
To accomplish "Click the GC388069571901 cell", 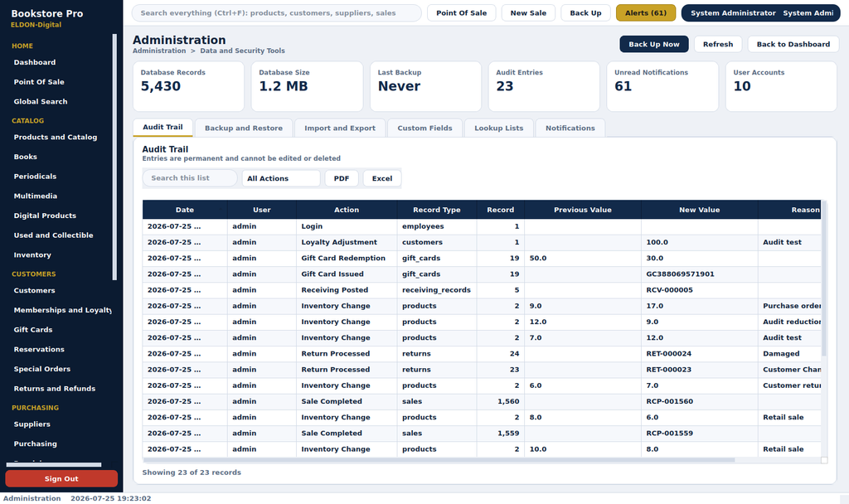I will click(700, 274).
